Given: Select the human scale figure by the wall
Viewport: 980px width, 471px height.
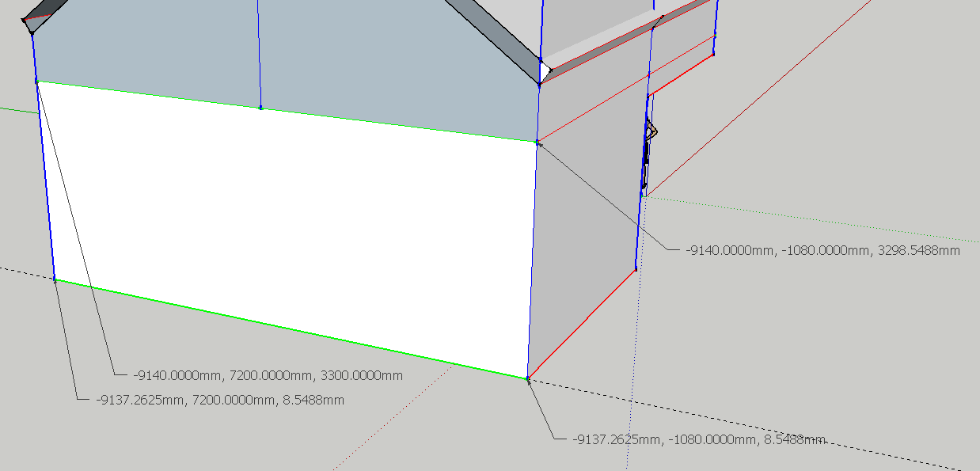Looking at the screenshot, I should click(649, 154).
